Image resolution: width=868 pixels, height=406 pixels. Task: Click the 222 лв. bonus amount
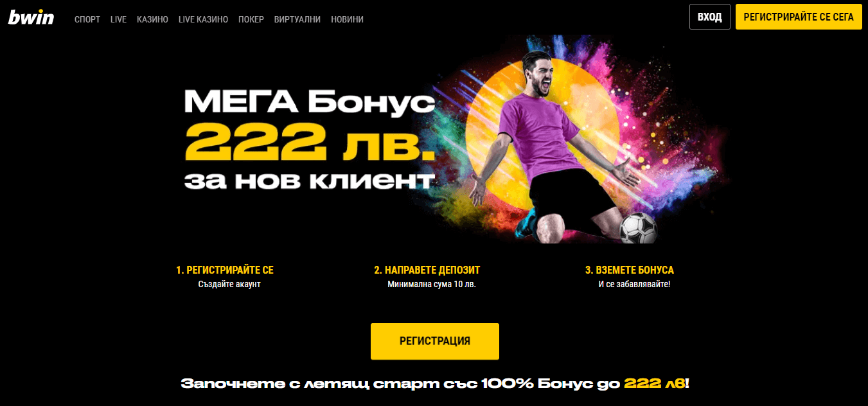point(309,142)
